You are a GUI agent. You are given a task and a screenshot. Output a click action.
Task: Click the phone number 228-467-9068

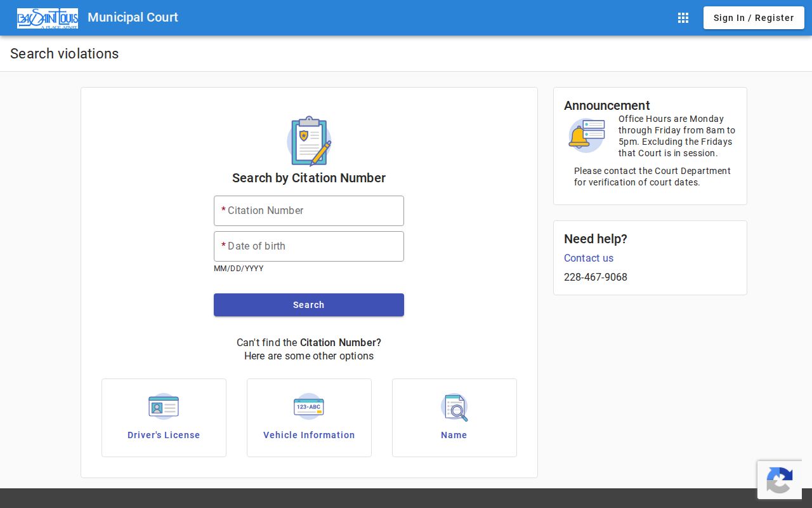(596, 277)
